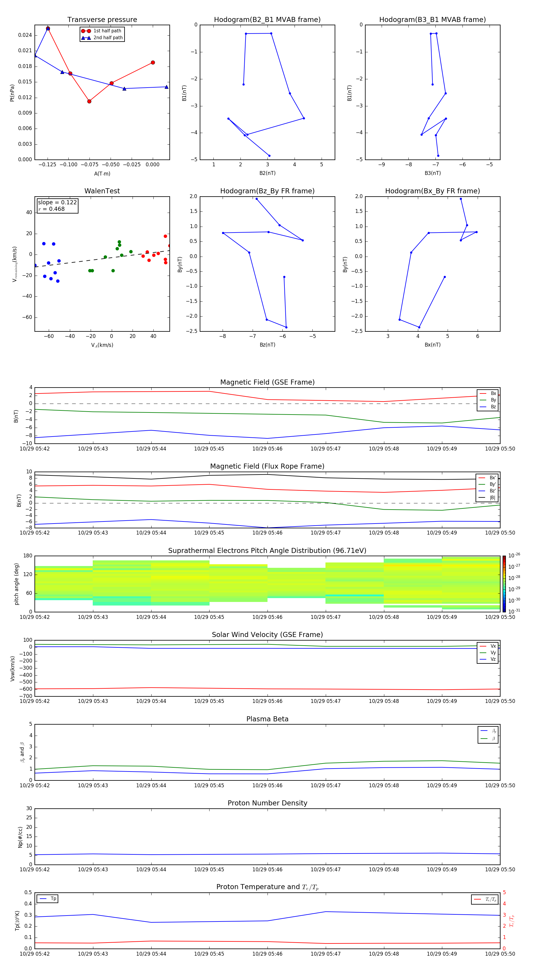Click the Vsw(km/s) y-axis label
Viewport: 535px width, 980px height.
(12, 668)
